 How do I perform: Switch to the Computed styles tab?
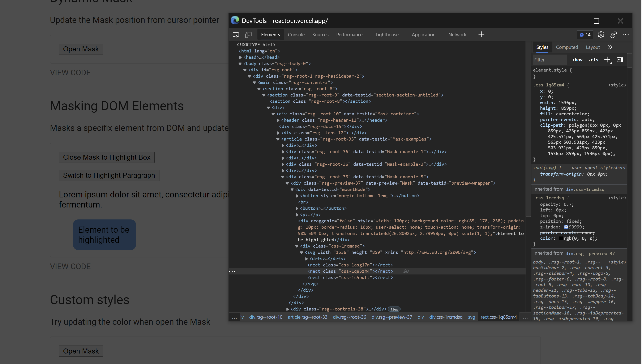567,47
